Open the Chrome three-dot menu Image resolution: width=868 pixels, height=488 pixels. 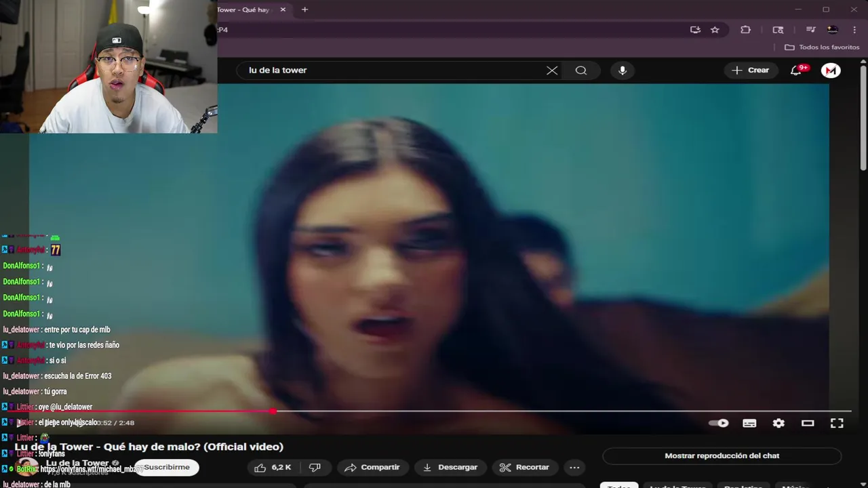[x=854, y=30]
